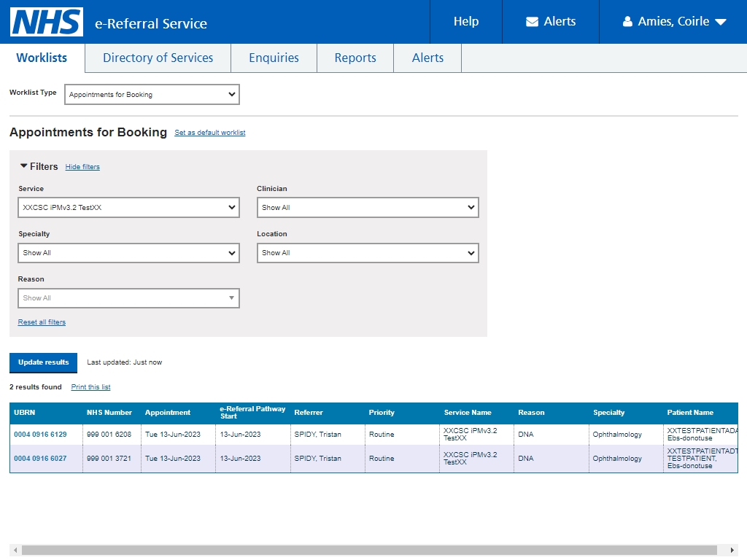The height and width of the screenshot is (560, 747).
Task: Open the Service filter dropdown
Action: [128, 208]
